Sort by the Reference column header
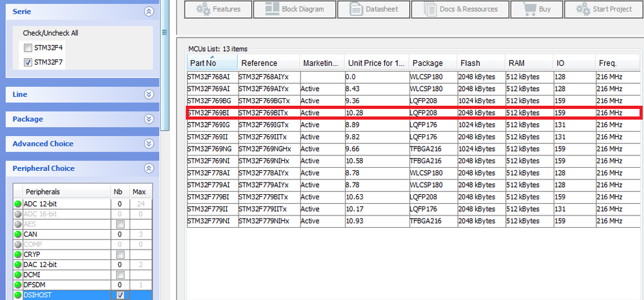 point(269,63)
